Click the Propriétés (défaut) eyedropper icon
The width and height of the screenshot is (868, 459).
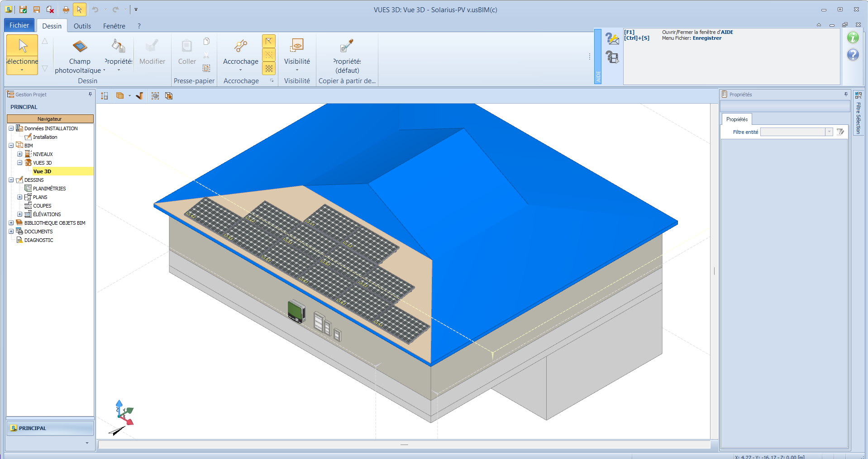coord(347,46)
